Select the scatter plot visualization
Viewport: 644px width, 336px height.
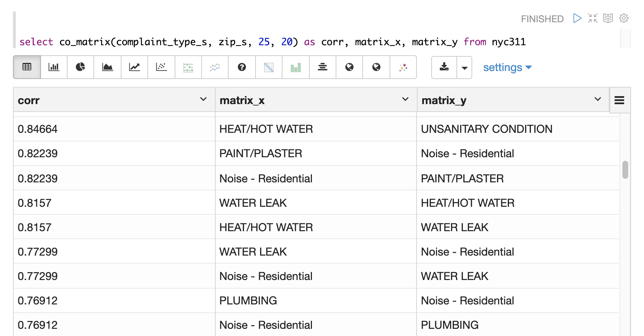click(161, 67)
